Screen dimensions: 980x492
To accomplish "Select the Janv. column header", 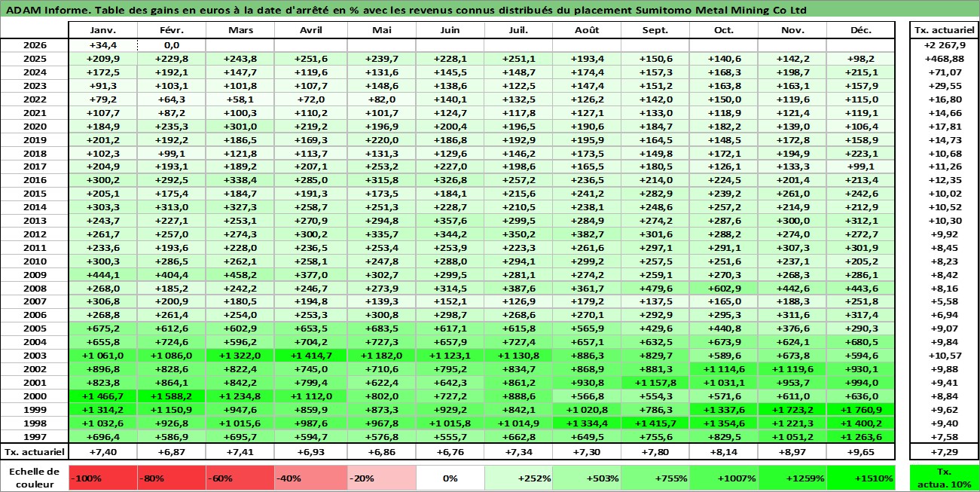I will pos(103,31).
